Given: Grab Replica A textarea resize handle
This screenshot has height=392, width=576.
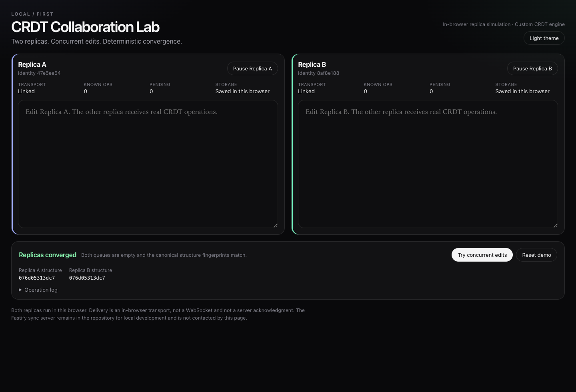Looking at the screenshot, I should tap(275, 225).
